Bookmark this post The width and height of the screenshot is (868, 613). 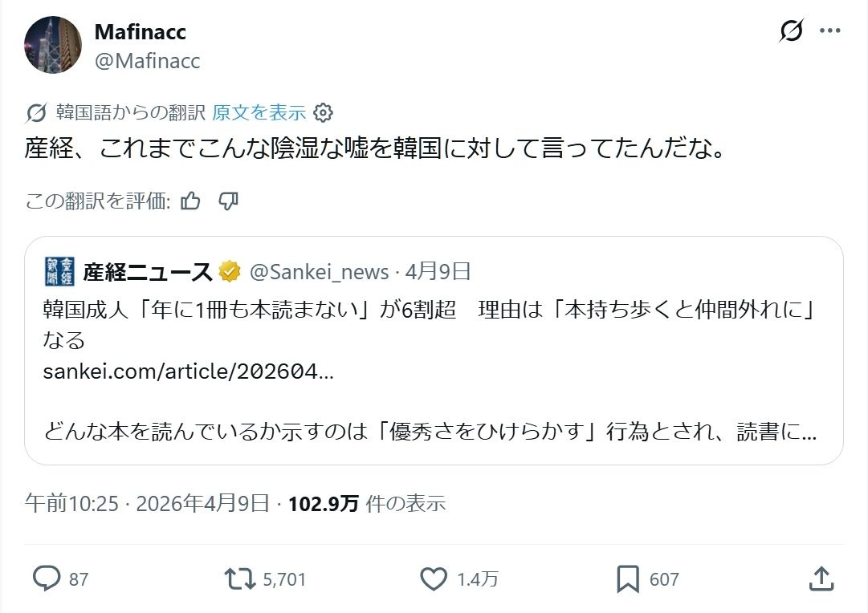click(628, 578)
